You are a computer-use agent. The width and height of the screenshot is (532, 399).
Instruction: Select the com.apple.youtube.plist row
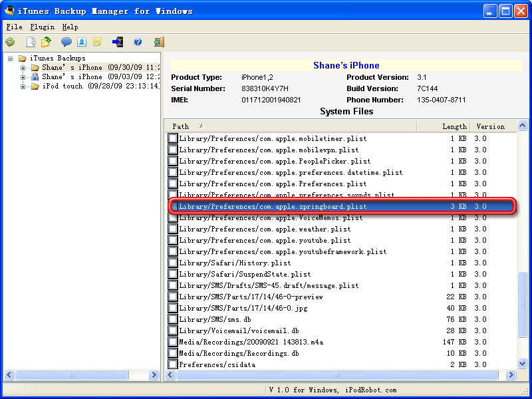point(342,240)
